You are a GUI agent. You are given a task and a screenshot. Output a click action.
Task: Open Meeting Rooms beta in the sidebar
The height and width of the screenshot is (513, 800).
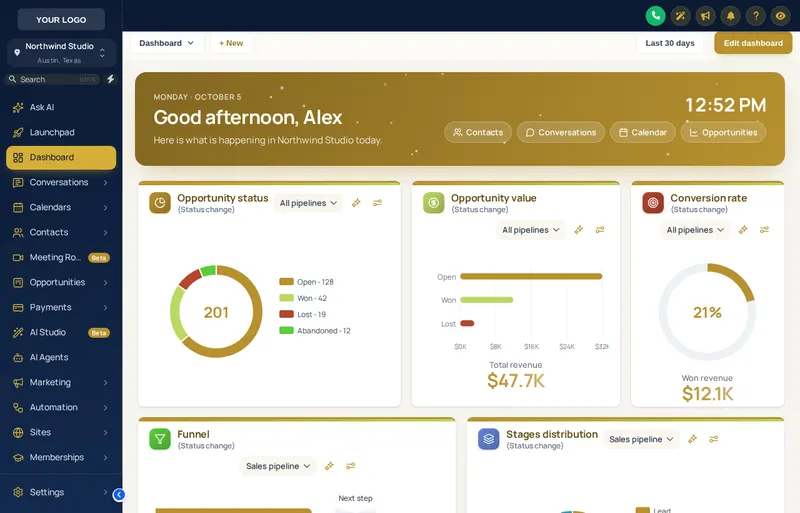61,257
